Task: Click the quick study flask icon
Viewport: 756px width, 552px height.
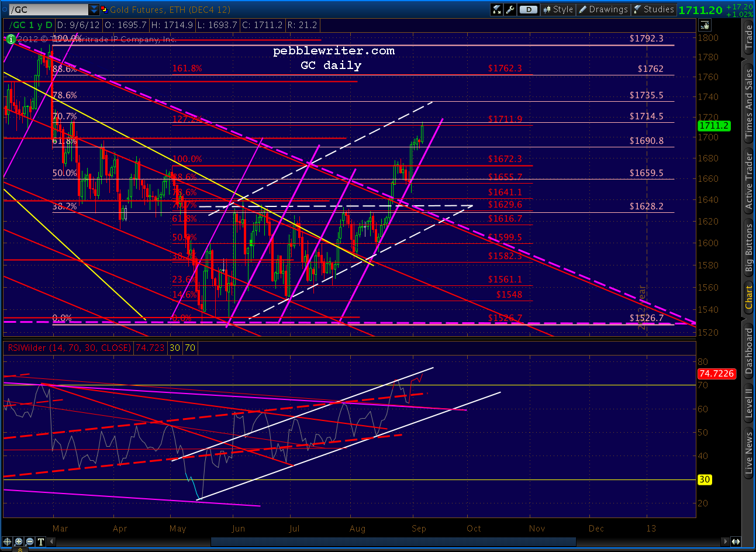Action: tap(497, 9)
